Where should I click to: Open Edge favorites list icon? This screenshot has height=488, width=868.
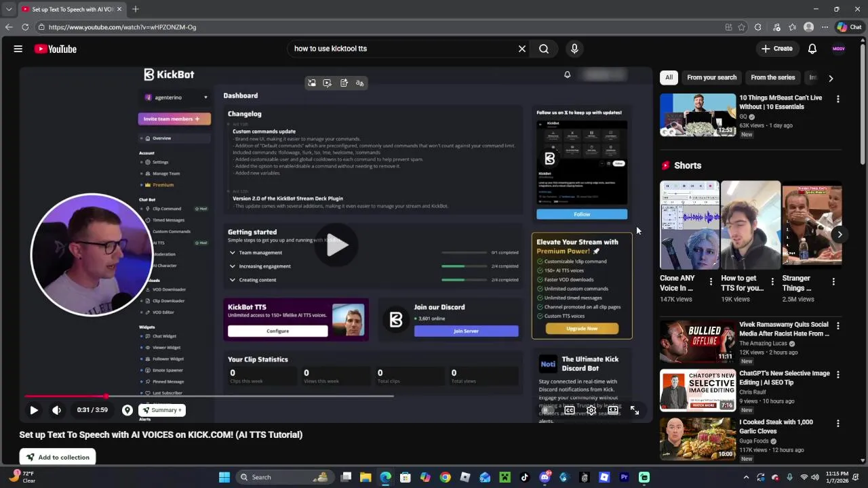792,27
